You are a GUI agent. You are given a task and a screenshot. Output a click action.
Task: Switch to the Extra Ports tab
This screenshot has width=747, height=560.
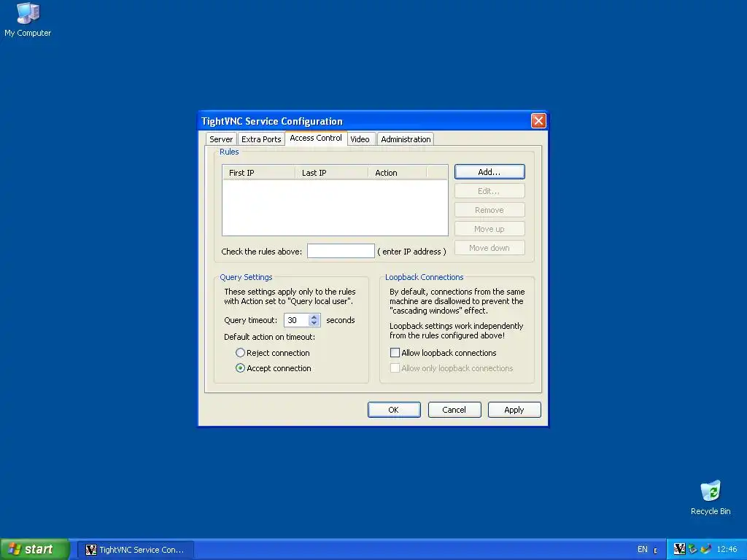pos(261,139)
